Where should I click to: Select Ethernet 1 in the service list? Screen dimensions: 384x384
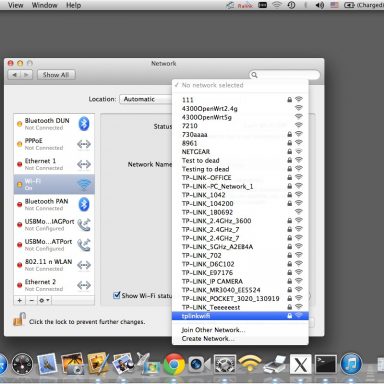(54, 164)
